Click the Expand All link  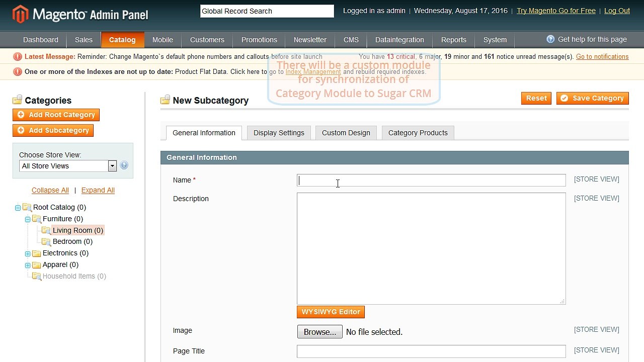point(98,190)
